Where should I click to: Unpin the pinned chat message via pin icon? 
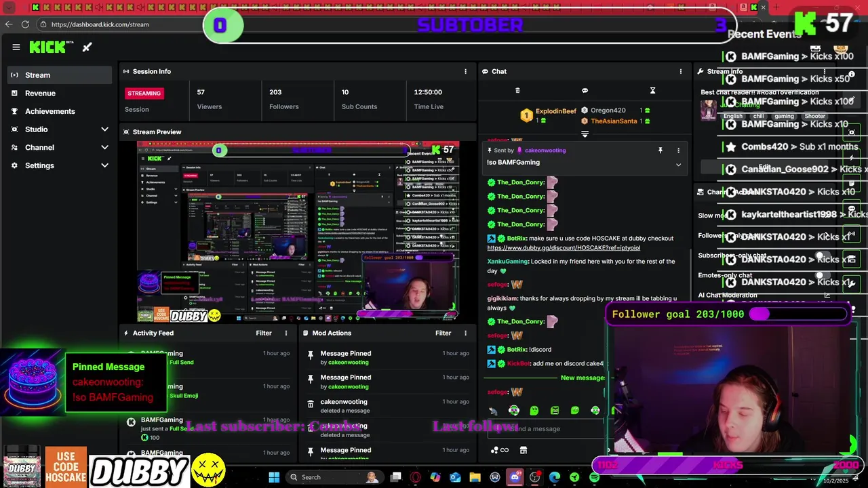pos(660,150)
